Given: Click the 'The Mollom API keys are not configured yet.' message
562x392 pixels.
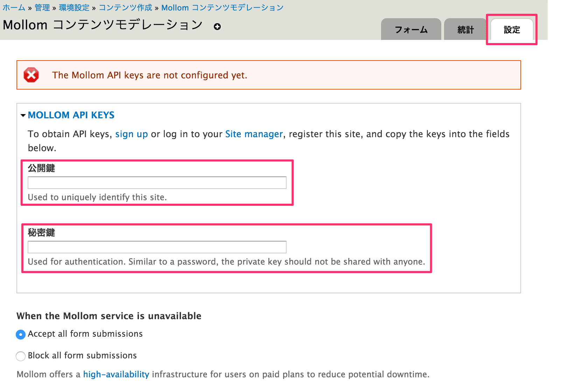Looking at the screenshot, I should pyautogui.click(x=150, y=75).
